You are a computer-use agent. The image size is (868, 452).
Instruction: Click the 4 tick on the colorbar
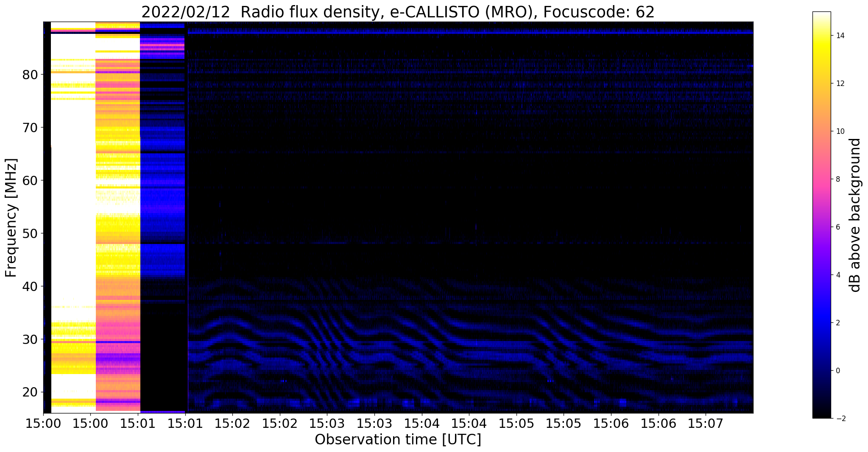[x=838, y=275]
